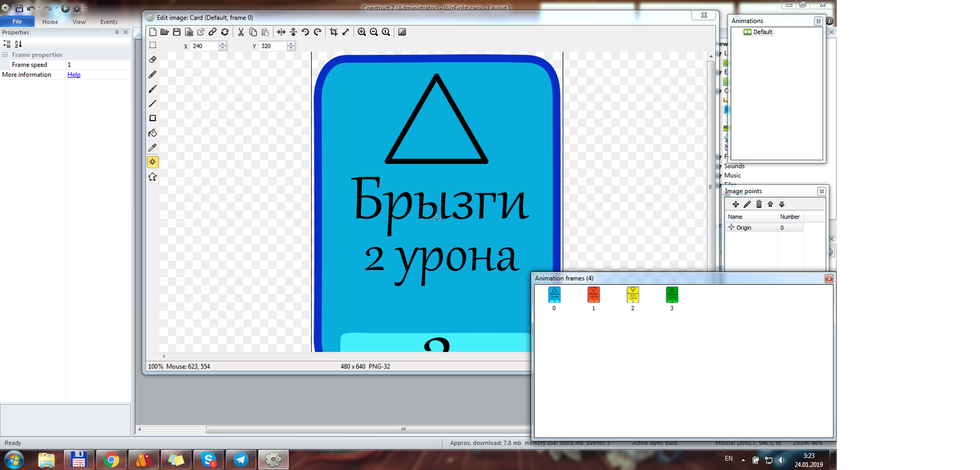Select animation frame 2 yellow card
The image size is (980, 470).
tap(633, 295)
